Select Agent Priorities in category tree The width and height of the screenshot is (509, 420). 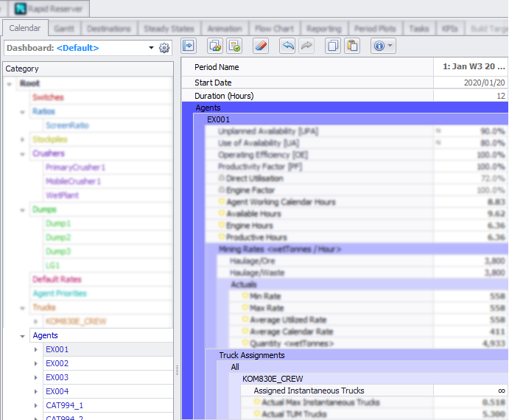(x=60, y=293)
